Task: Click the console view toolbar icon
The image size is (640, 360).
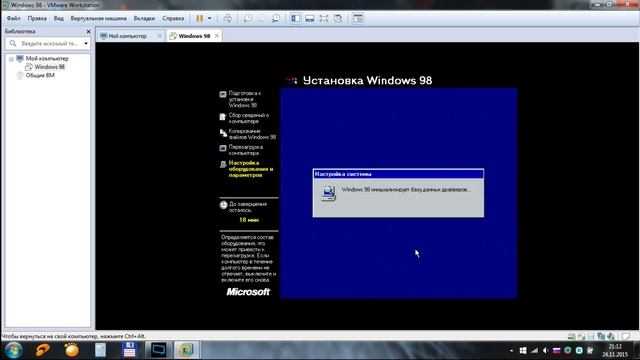Action: pyautogui.click(x=358, y=18)
